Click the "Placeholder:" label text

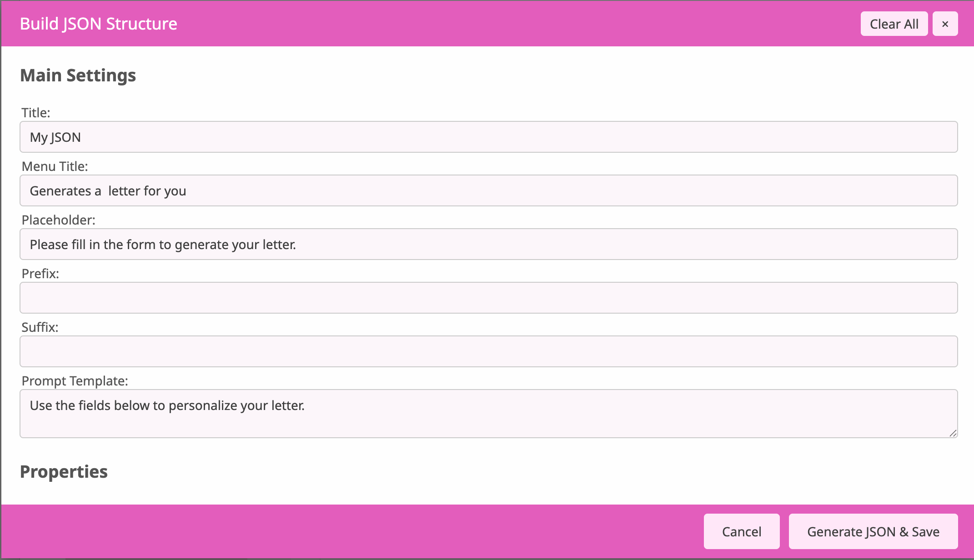click(x=58, y=220)
